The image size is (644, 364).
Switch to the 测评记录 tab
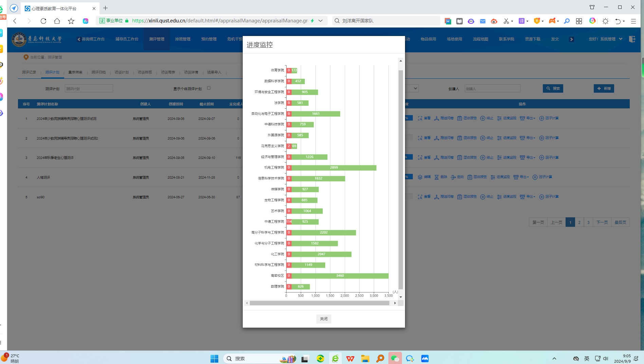[29, 72]
